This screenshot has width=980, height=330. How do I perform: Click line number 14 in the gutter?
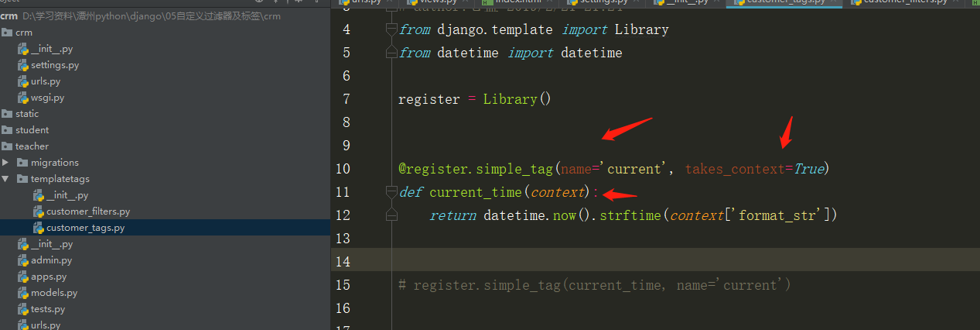click(x=342, y=262)
